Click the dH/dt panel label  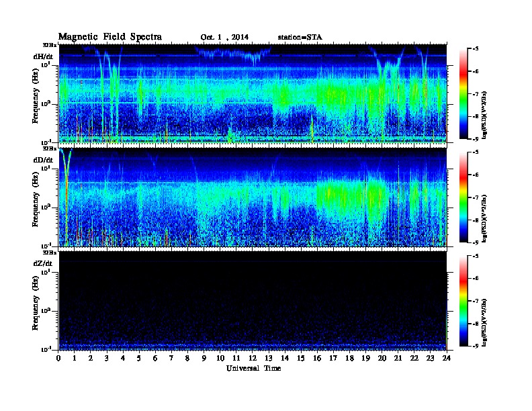pos(43,56)
